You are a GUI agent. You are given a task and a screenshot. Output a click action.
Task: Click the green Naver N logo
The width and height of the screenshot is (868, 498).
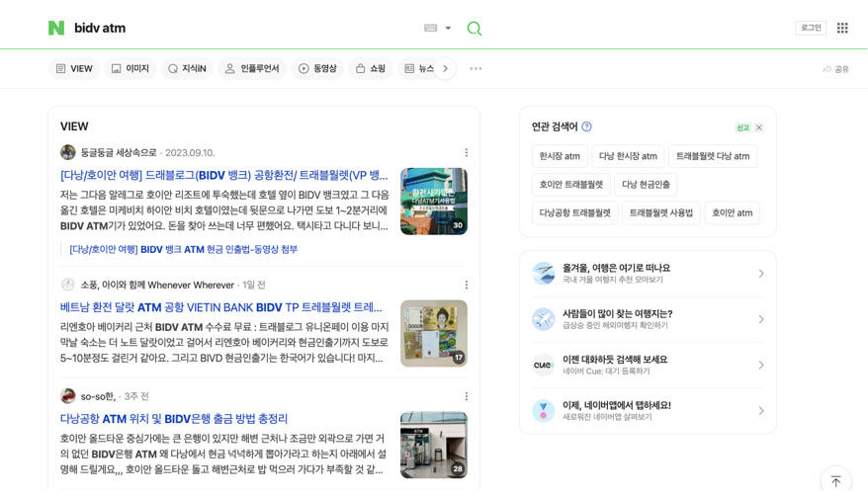(x=56, y=28)
